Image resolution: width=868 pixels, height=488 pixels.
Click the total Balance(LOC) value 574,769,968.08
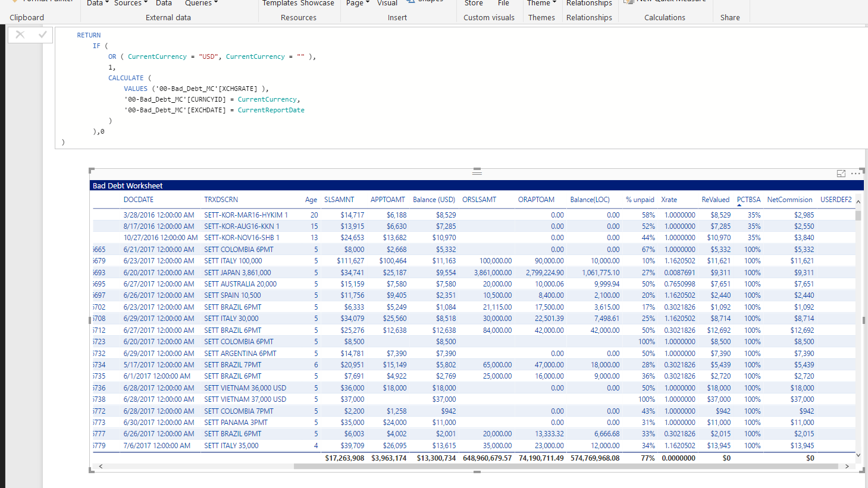pos(595,458)
